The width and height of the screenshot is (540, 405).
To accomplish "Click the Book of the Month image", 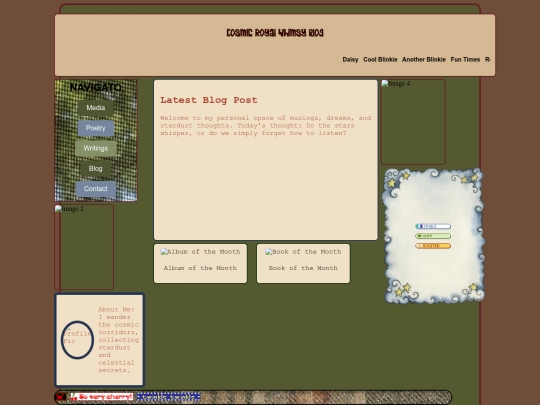I will [303, 252].
